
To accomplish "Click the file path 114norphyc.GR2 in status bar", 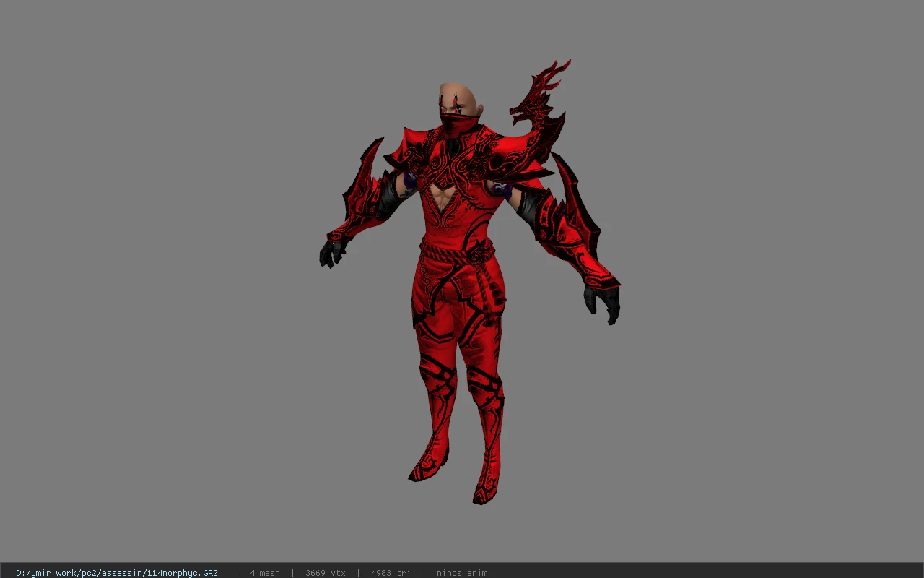I will coord(117,573).
